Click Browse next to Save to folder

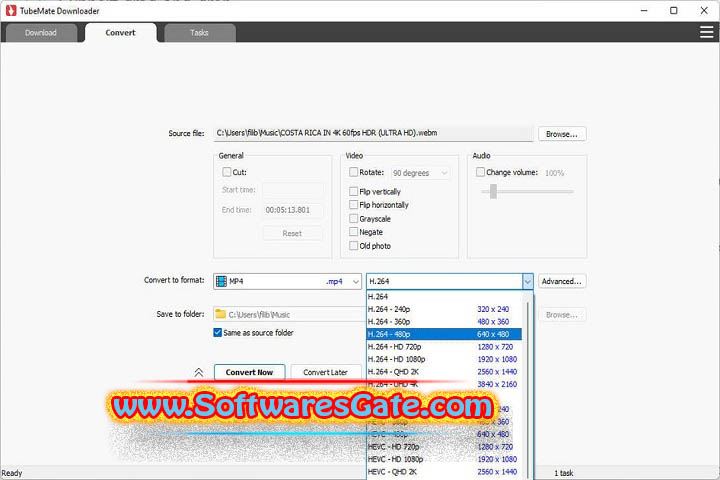[x=562, y=315]
